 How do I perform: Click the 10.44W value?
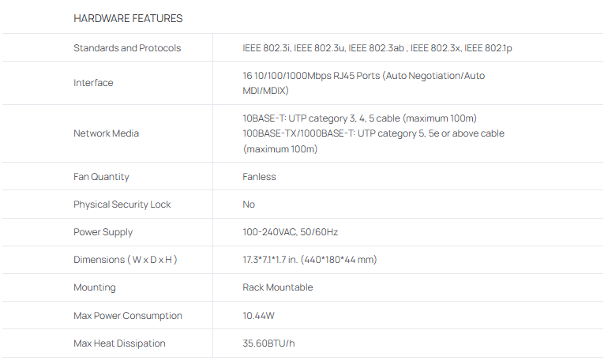tap(258, 316)
